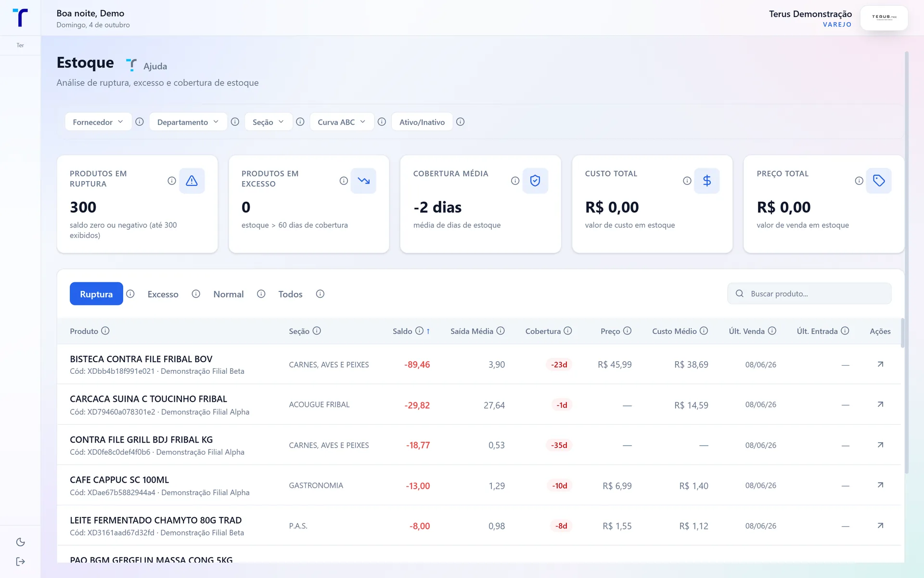Click the page vertical scrollbar
Screen dimensions: 924x578
click(x=907, y=263)
